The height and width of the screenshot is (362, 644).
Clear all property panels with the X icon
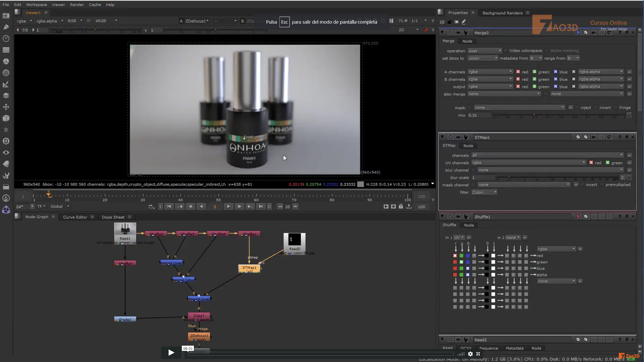point(456,22)
